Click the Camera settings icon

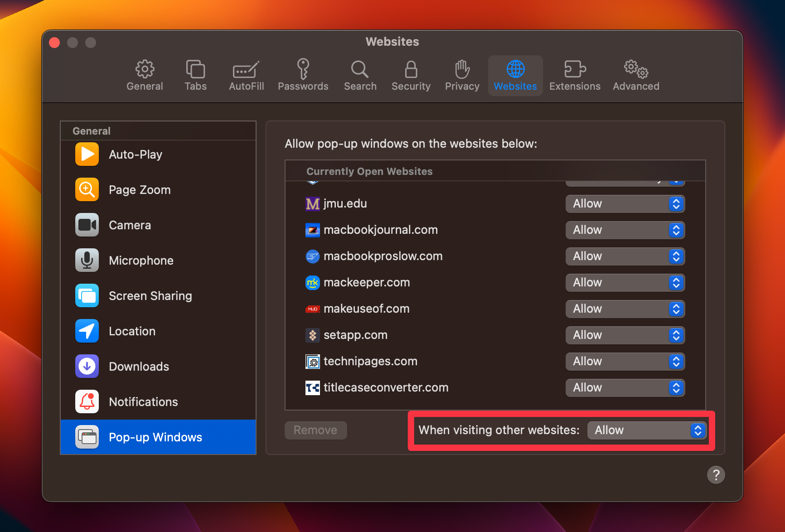pyautogui.click(x=87, y=225)
